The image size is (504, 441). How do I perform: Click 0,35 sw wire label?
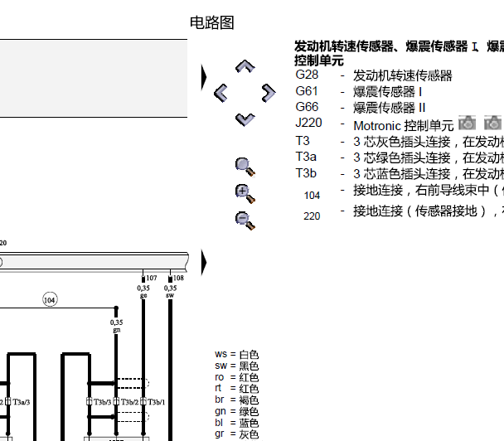[x=170, y=292]
